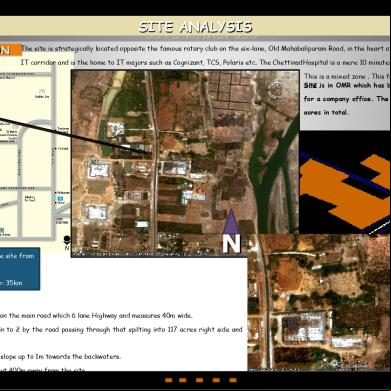Click the black pointer line on location map
This screenshot has width=391, height=391.
coord(75,136)
